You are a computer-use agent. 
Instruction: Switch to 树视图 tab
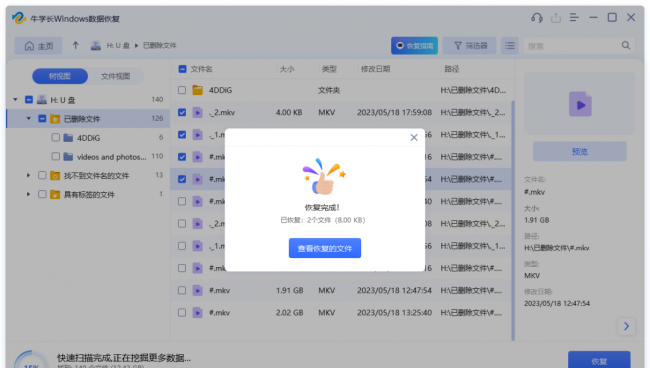[x=60, y=76]
